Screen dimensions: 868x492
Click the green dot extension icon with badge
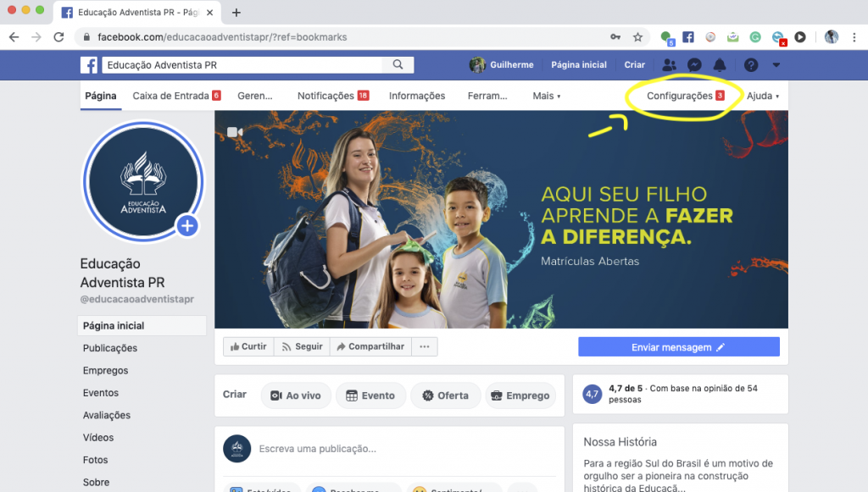[x=667, y=37]
